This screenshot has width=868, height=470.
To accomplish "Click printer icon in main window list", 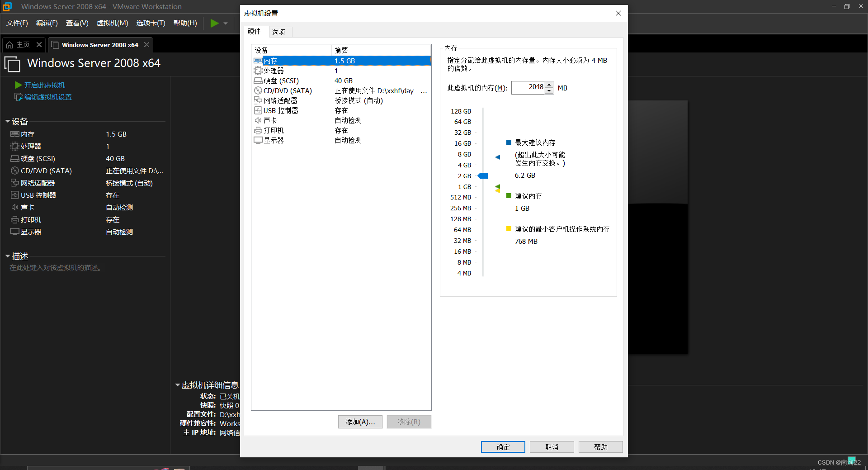I will click(14, 219).
